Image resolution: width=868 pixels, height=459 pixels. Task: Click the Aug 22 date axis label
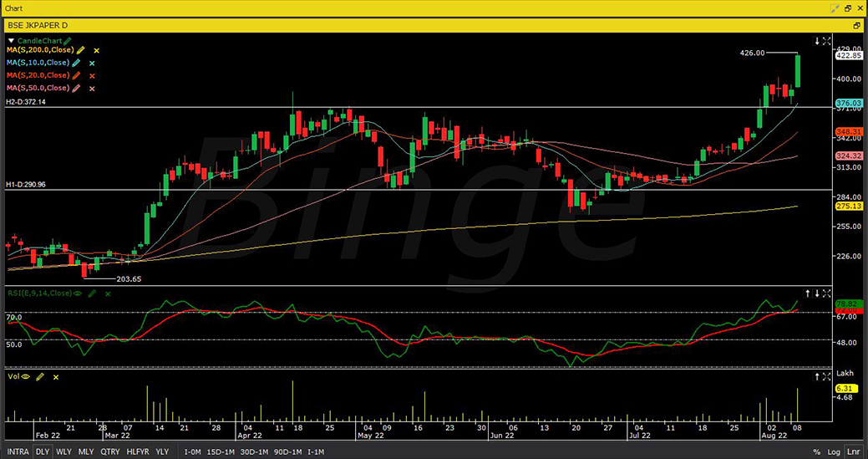(775, 436)
